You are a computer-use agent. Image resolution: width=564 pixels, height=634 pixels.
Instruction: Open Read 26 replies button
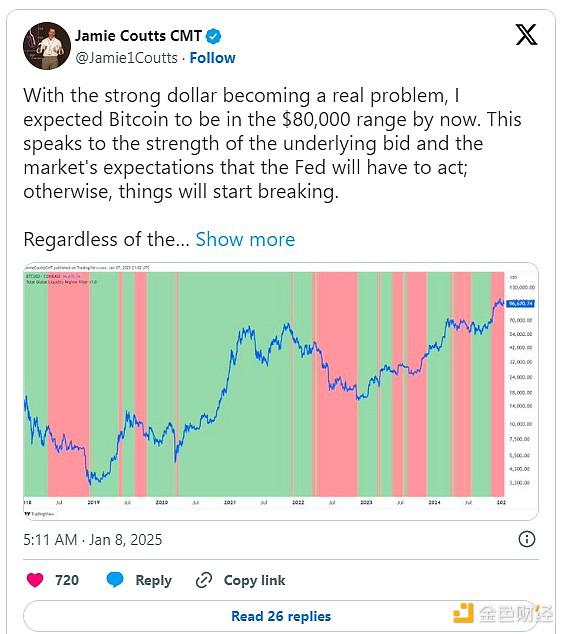281,616
